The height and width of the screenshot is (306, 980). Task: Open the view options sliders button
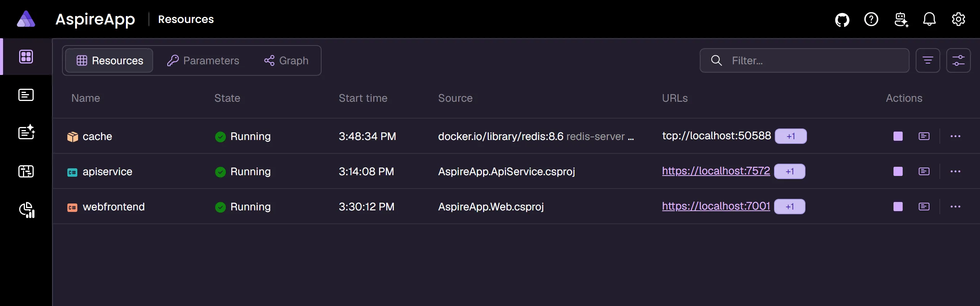959,60
